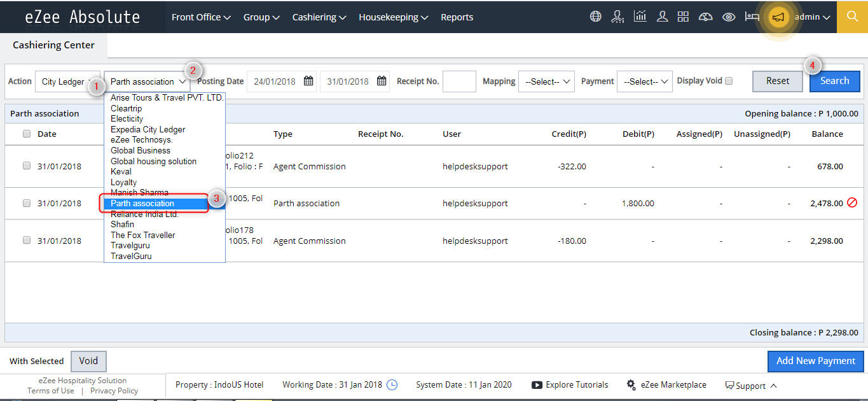Open the room bed icon
This screenshot has width=868, height=401.
click(752, 17)
